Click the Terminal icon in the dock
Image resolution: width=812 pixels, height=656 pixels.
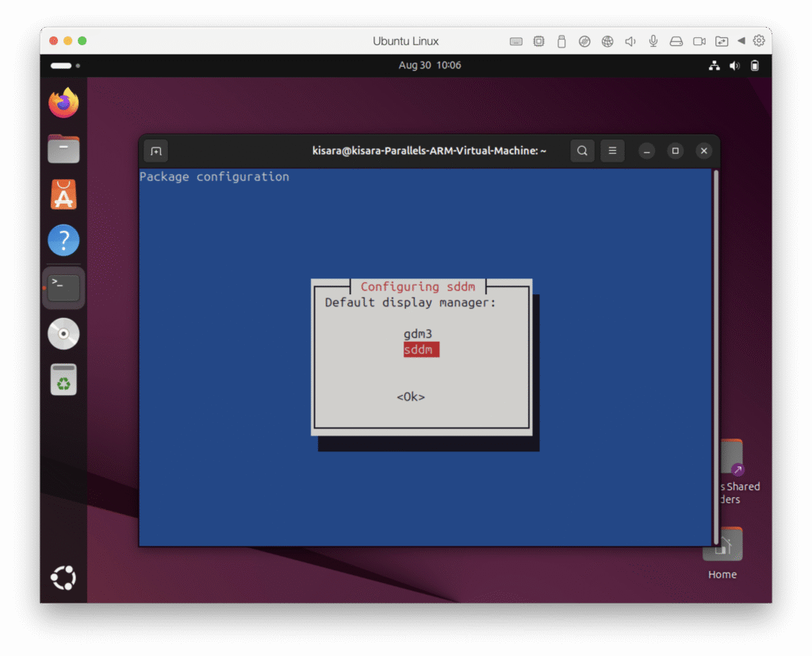coord(63,288)
